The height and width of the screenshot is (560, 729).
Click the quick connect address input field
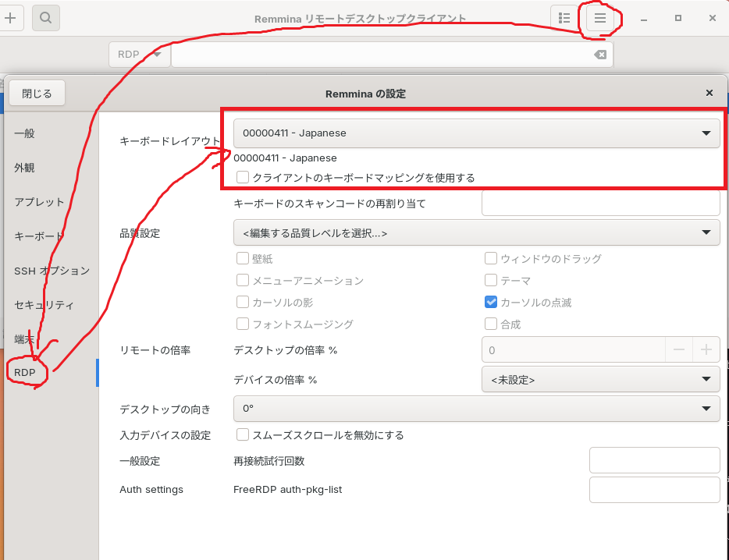coord(392,55)
